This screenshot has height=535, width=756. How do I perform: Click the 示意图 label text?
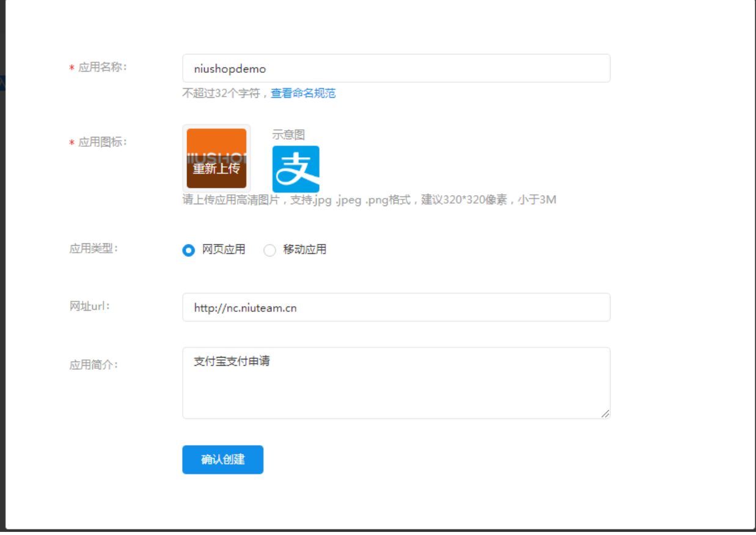(288, 135)
